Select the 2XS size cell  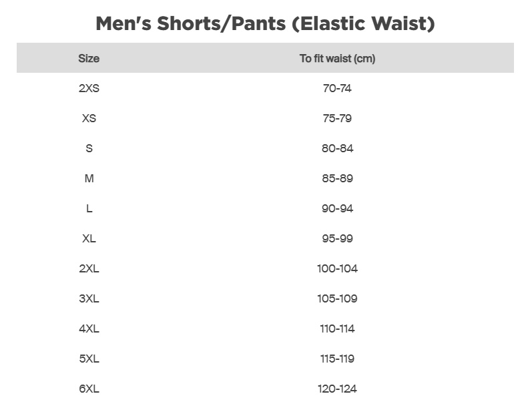pos(89,88)
